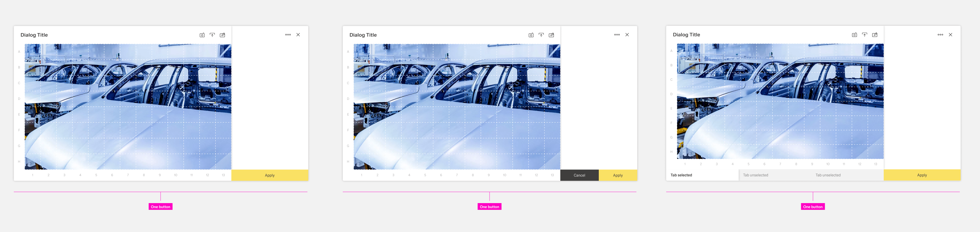Click the edit pencil icon in the leftmost dialog

(223, 35)
